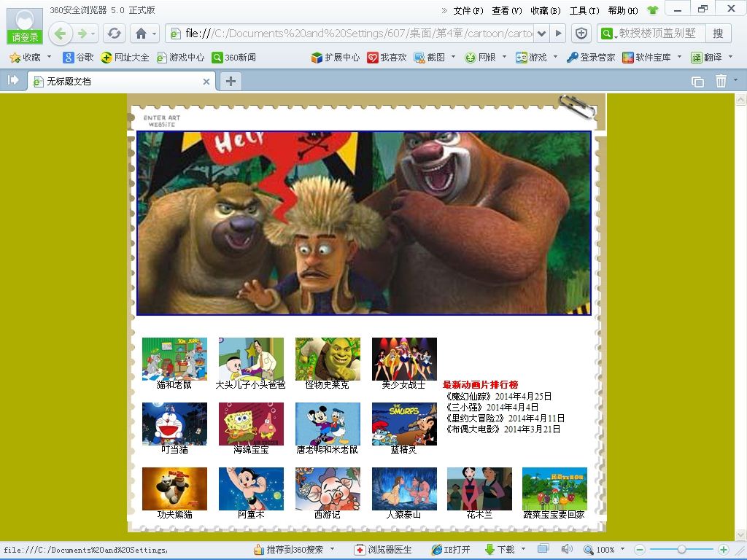Click the address bar URL field
This screenshot has height=560, width=747.
[352, 34]
